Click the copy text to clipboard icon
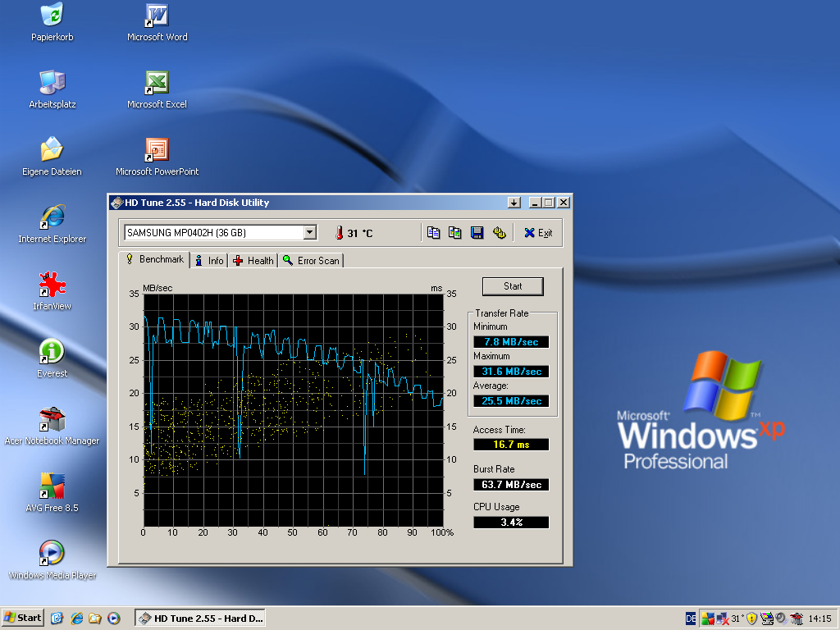 click(434, 233)
